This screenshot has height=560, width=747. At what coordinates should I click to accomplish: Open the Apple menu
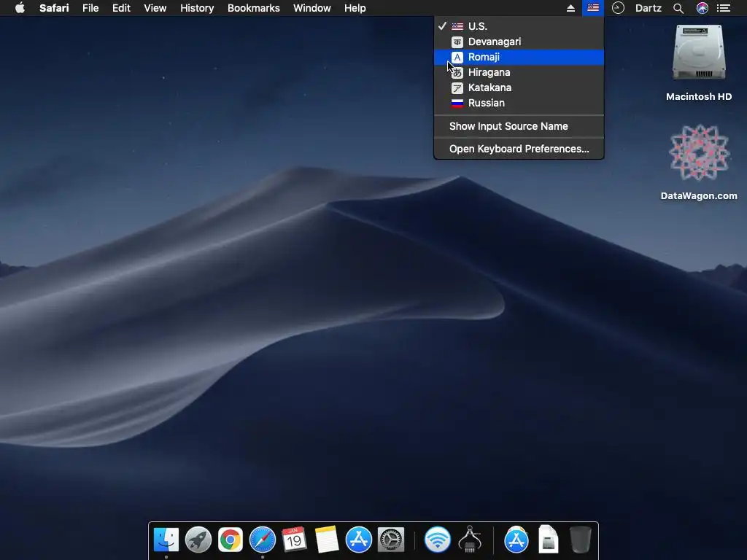[x=20, y=8]
